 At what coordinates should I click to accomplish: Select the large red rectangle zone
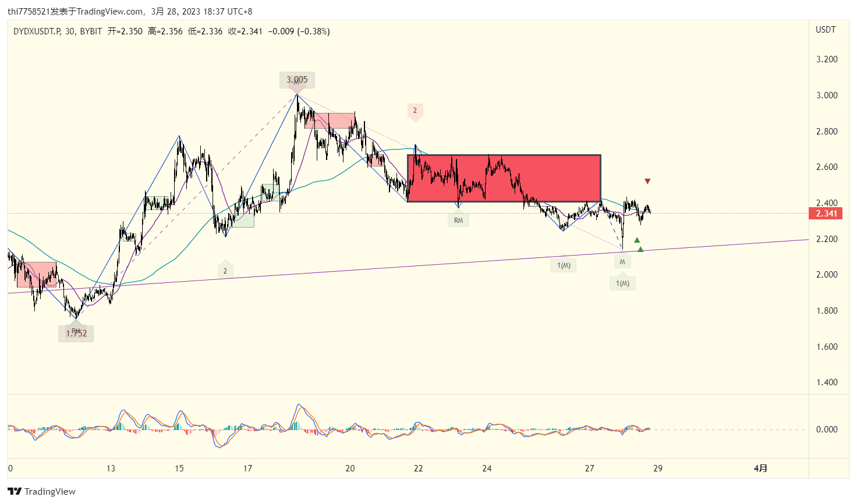[504, 178]
